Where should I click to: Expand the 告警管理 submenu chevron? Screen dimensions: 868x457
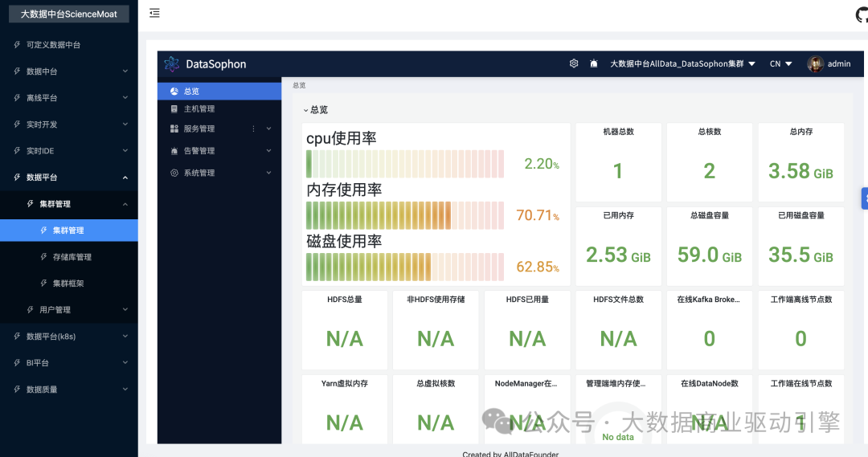coord(268,150)
